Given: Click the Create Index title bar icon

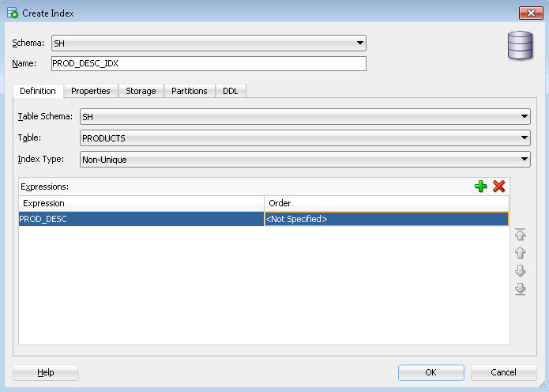Looking at the screenshot, I should click(x=12, y=13).
